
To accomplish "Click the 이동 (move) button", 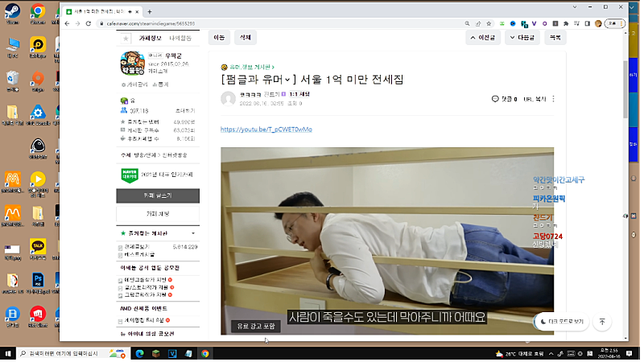I will [x=219, y=37].
